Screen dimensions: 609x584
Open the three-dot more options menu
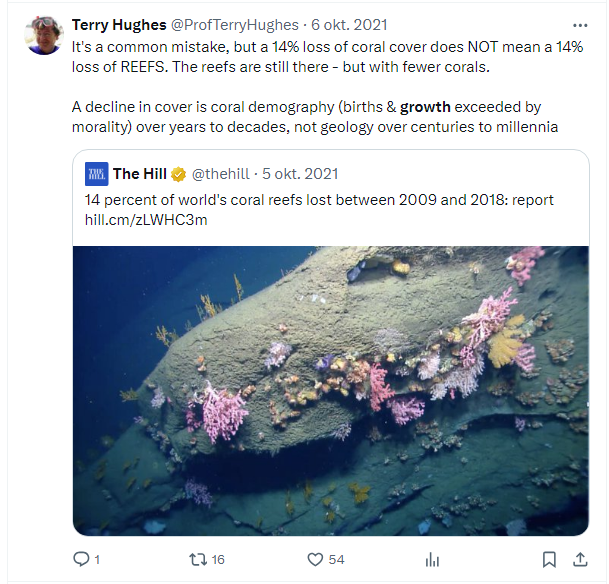(580, 24)
